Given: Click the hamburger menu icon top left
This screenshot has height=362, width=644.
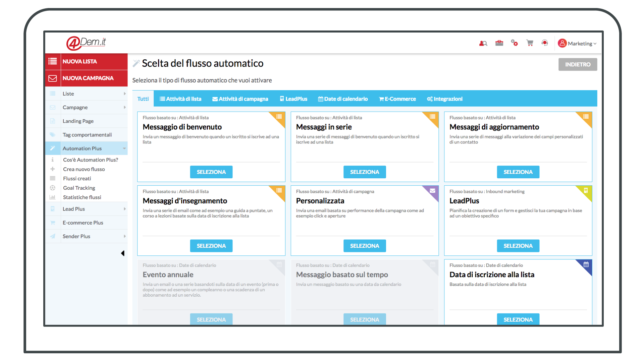Looking at the screenshot, I should [x=53, y=61].
